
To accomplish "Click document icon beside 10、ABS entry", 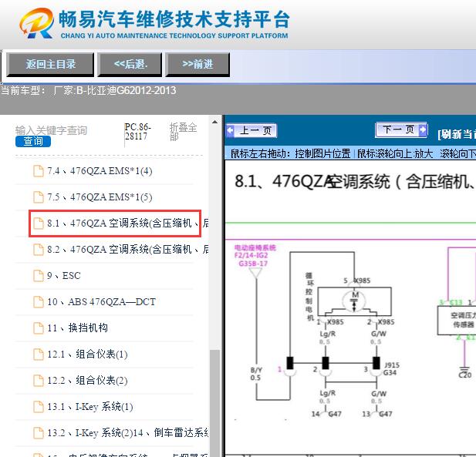I will 39,302.
